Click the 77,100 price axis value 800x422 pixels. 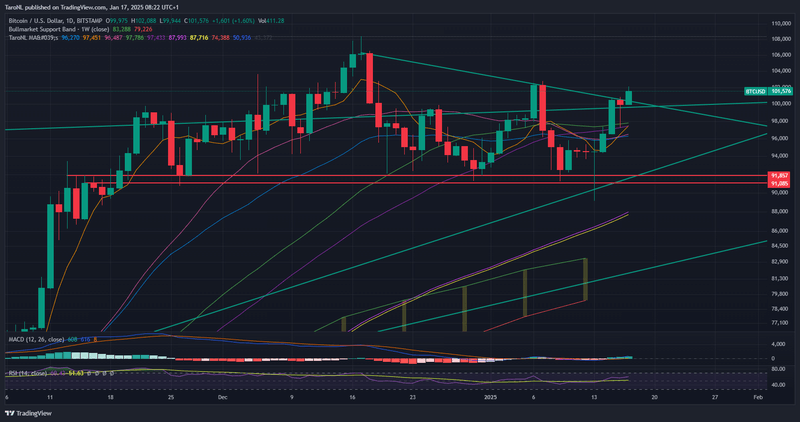pyautogui.click(x=781, y=323)
